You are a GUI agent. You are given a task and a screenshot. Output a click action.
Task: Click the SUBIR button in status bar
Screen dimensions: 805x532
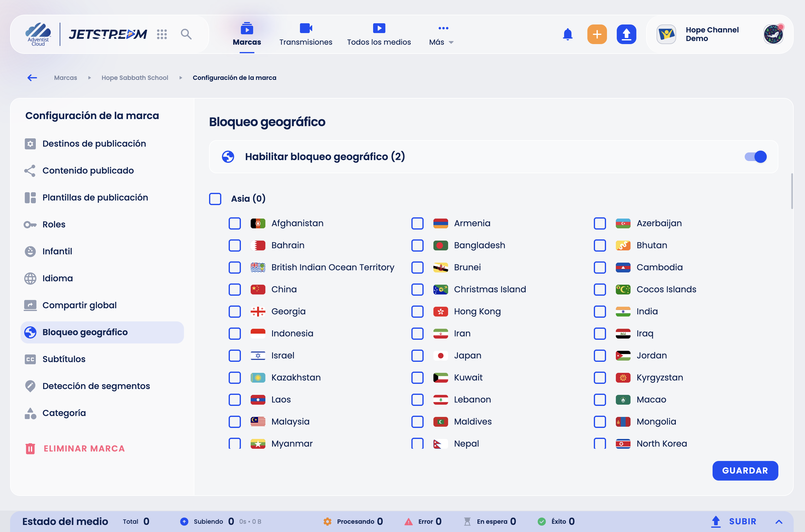coord(734,522)
